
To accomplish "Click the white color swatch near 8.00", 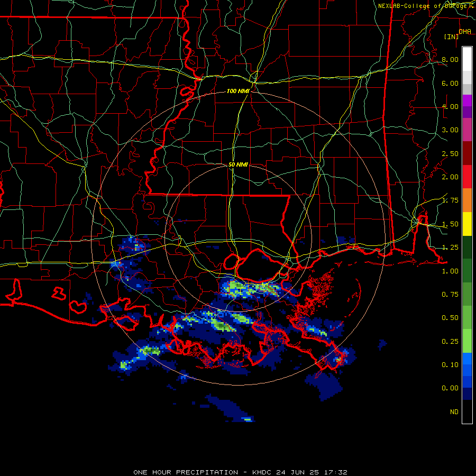I will click(x=467, y=59).
